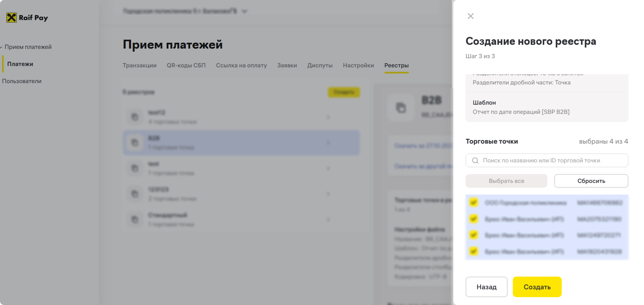Uncheck the second trading point checkbox
The width and height of the screenshot is (644, 305).
pos(473,219)
